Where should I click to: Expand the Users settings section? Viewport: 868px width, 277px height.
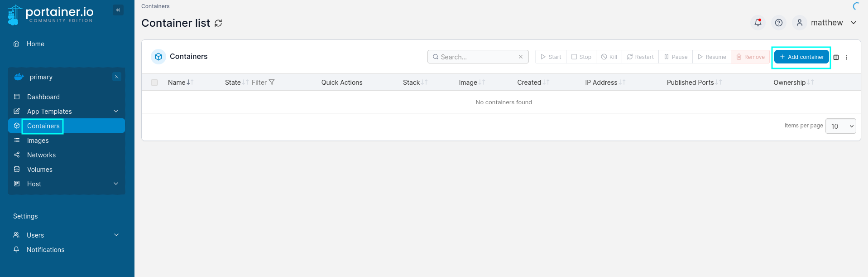coord(116,235)
